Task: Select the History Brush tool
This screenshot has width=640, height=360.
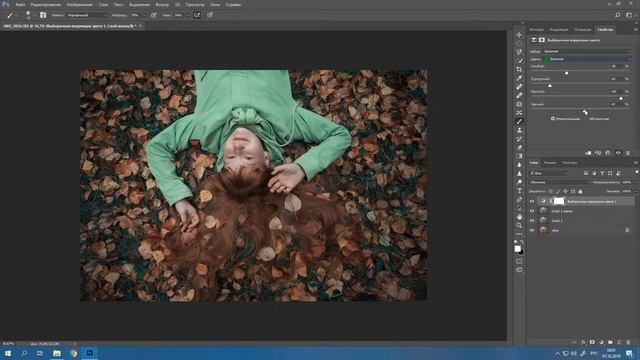Action: 519,139
